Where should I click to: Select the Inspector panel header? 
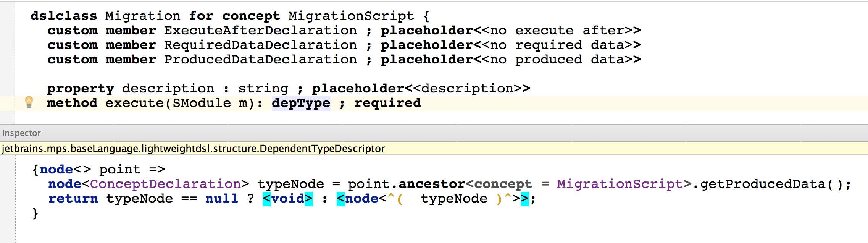[22, 133]
